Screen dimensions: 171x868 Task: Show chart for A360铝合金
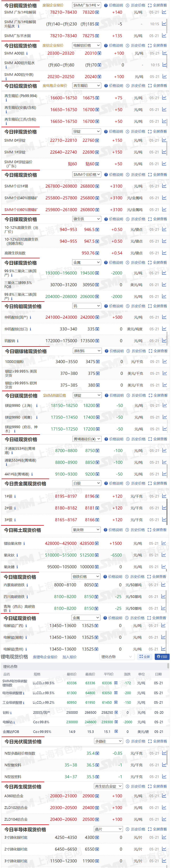(x=164, y=796)
